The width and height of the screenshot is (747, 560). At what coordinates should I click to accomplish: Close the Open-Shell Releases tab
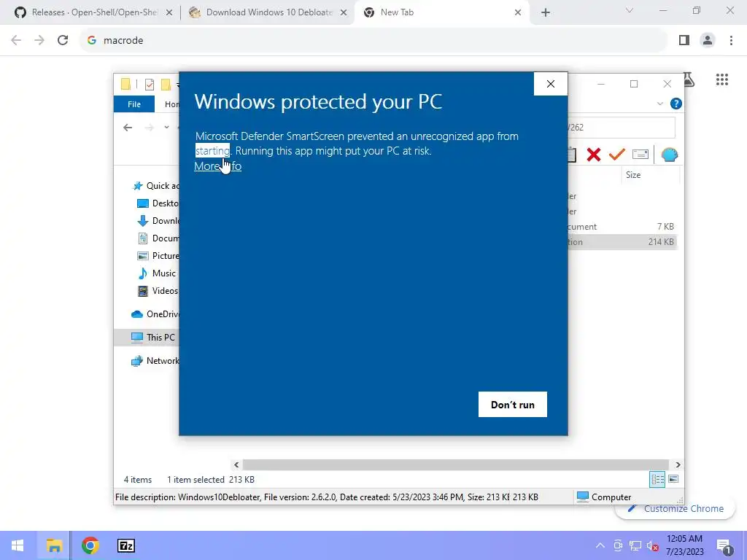point(169,13)
